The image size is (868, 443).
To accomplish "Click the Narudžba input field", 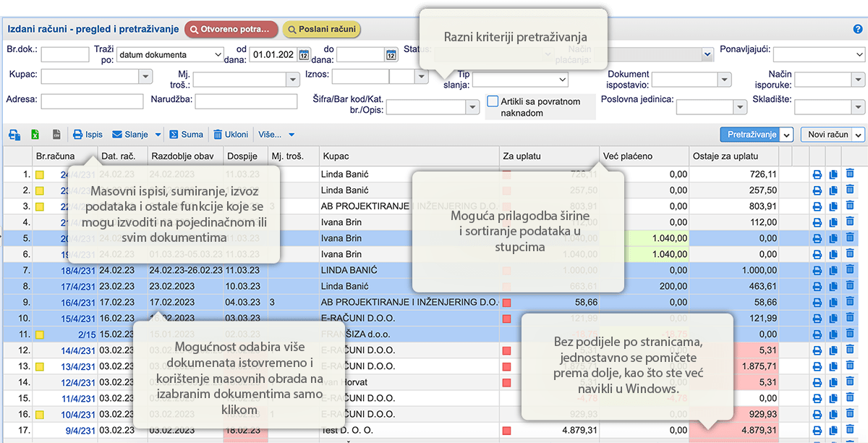I will [246, 101].
